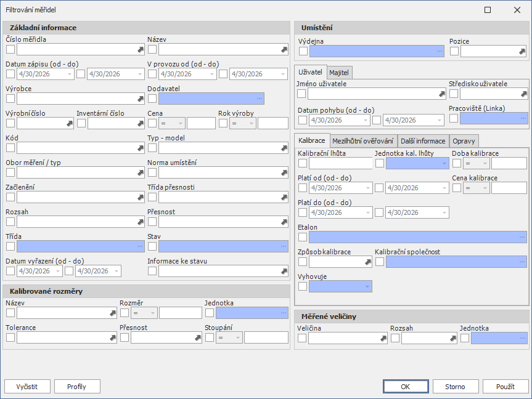Select the Uživatel tab

(310, 72)
